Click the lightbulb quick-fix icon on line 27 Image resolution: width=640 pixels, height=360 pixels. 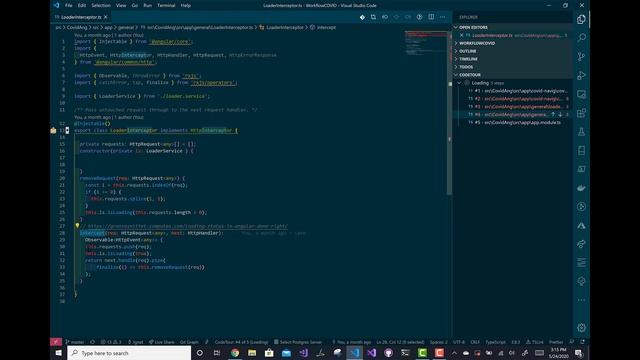coord(77,225)
